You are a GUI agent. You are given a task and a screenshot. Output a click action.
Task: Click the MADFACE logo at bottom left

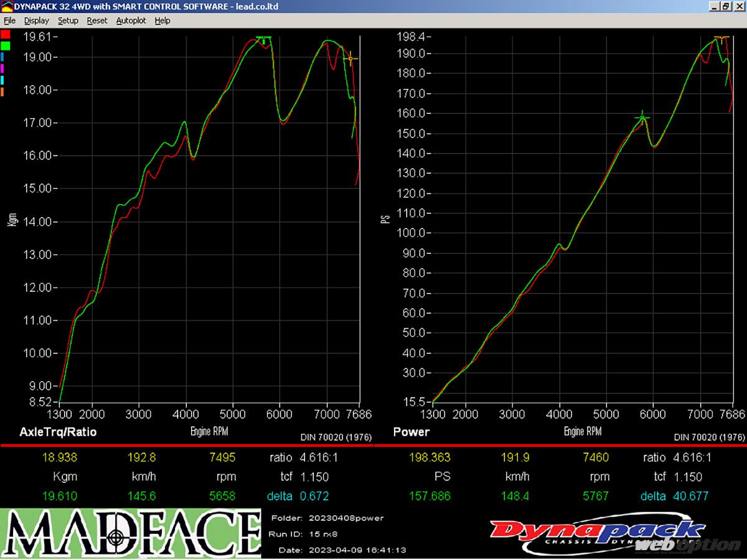131,533
